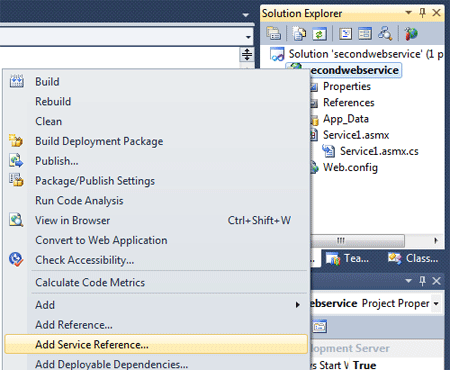This screenshot has width=450, height=370.
Task: Open the editor member combo box dropdown
Action: 248,37
